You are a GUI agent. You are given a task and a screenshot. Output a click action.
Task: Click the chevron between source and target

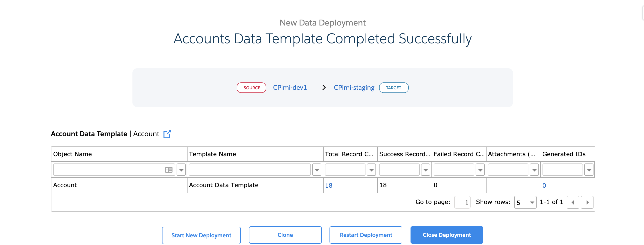(324, 88)
